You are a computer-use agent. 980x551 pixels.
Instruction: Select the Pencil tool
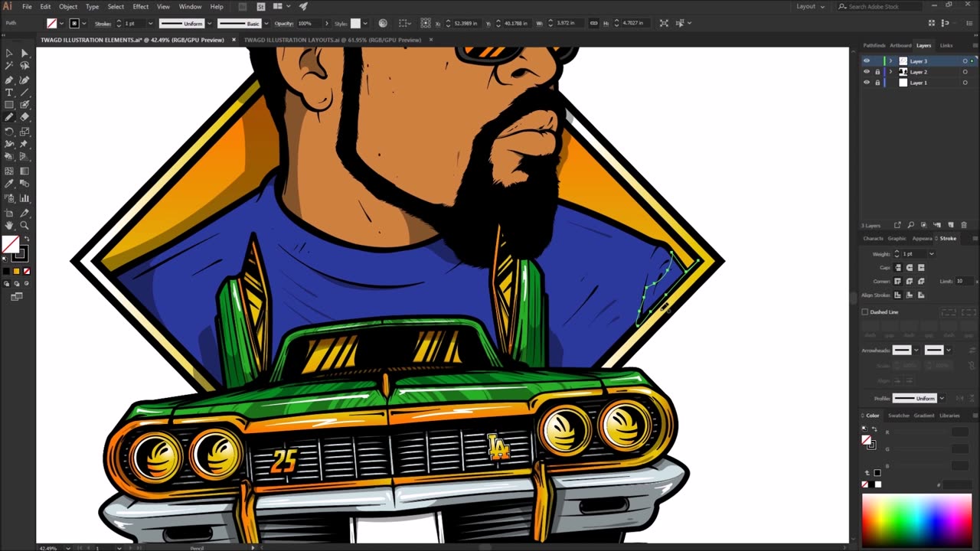[9, 118]
